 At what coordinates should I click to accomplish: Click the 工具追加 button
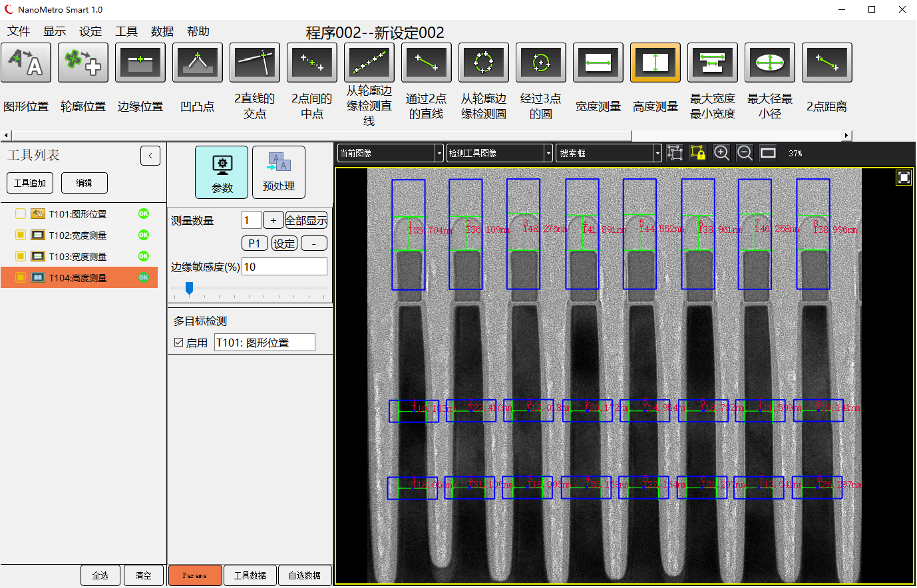(x=30, y=183)
